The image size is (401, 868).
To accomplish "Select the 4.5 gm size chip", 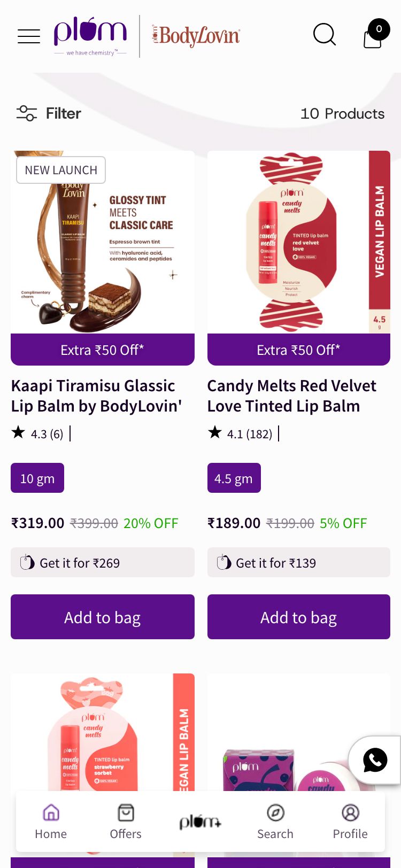I will 234,477.
